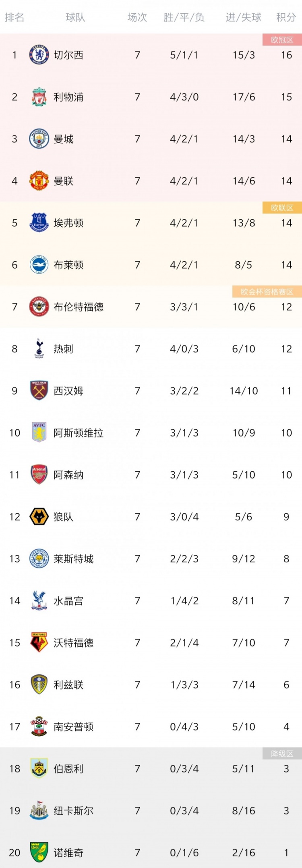
Task: Open the Norwich City canary crest
Action: pyautogui.click(x=39, y=853)
